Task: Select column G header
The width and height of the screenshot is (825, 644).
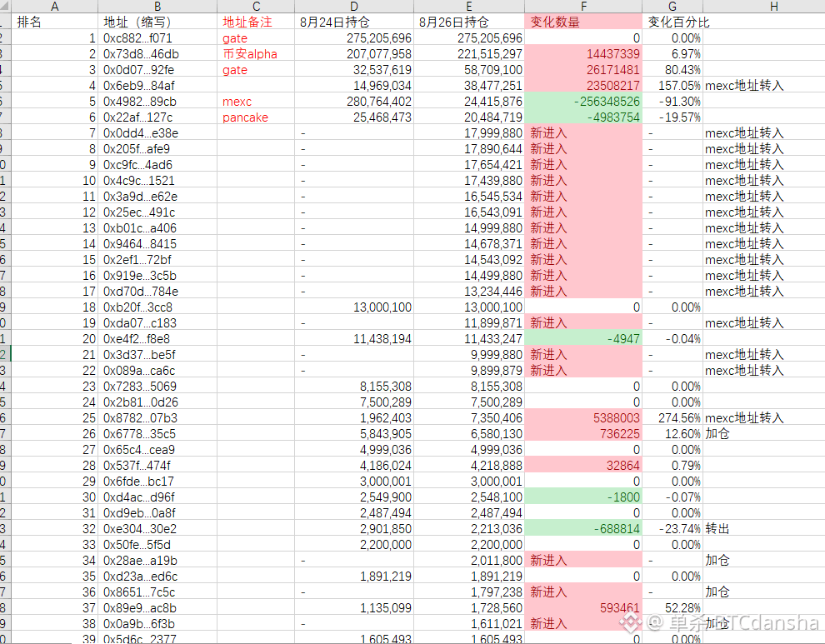Action: pos(672,7)
